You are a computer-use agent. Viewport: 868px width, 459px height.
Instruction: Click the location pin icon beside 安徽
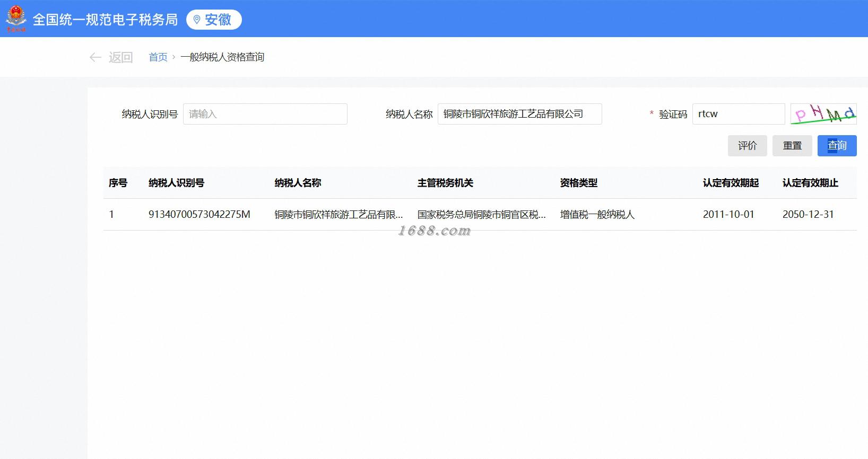click(x=197, y=20)
